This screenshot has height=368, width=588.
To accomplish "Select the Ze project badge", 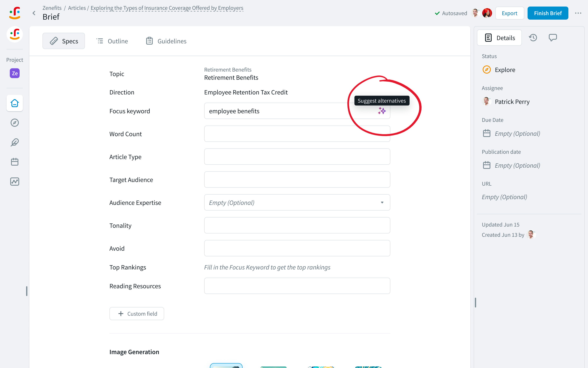I will tap(14, 73).
